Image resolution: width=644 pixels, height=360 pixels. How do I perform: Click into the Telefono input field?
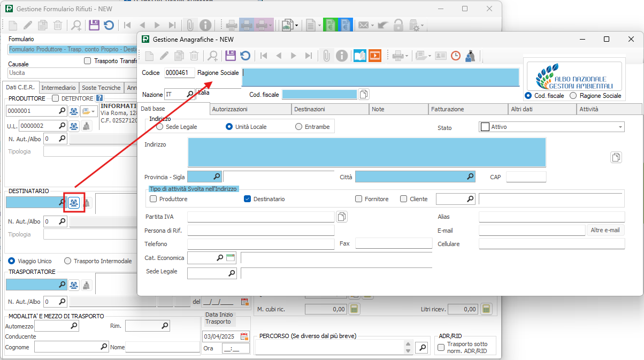(260, 244)
